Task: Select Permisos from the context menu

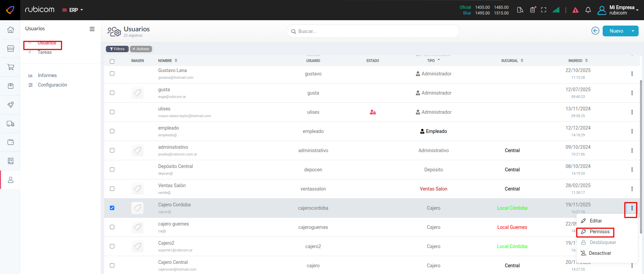Action: click(x=599, y=232)
